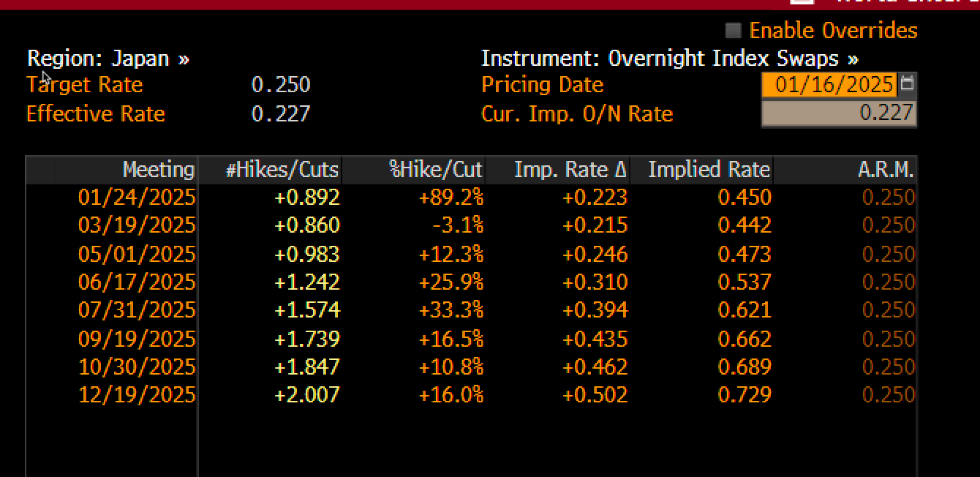Click the A.R.M. column header
Screen dimensions: 980x477
point(885,170)
